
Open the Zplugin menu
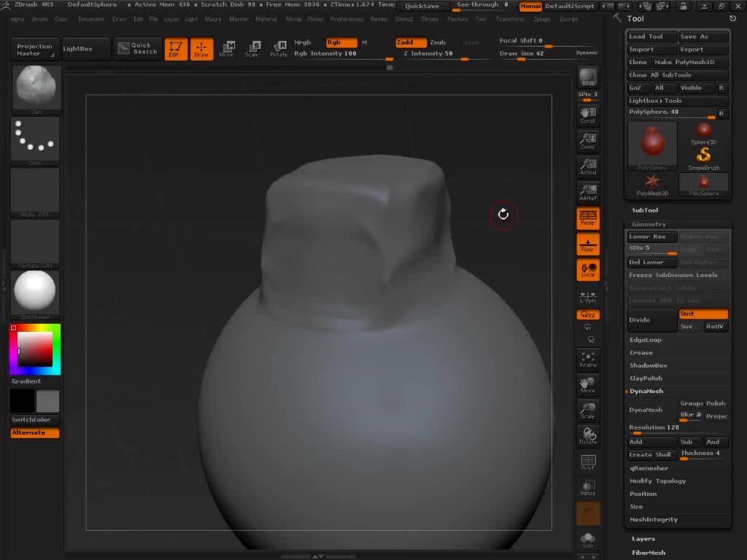pyautogui.click(x=542, y=20)
